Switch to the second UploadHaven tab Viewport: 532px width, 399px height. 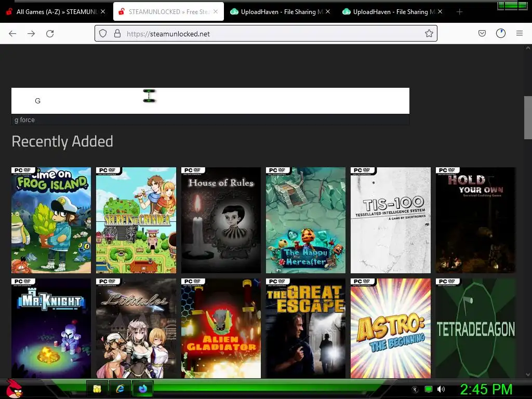(x=393, y=12)
